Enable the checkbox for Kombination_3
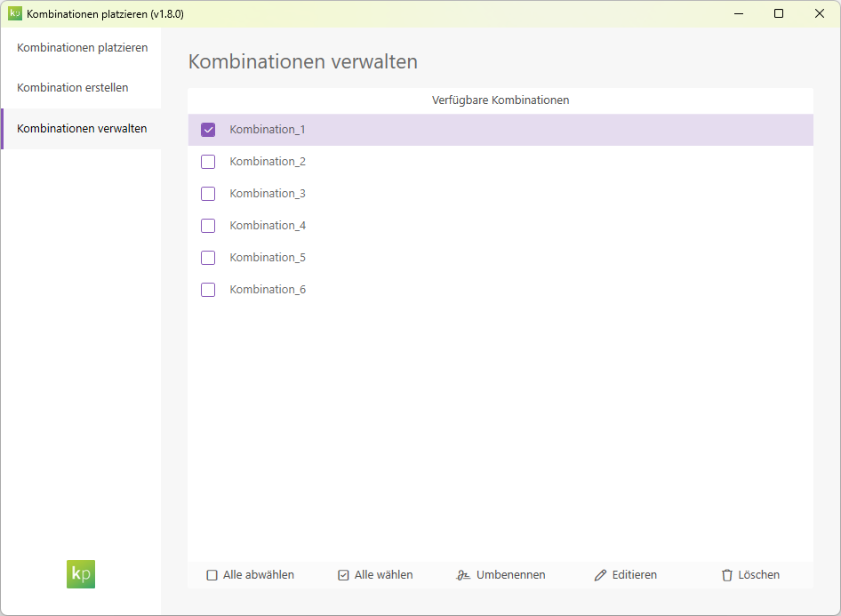Screen dimensions: 841x616 pos(208,194)
